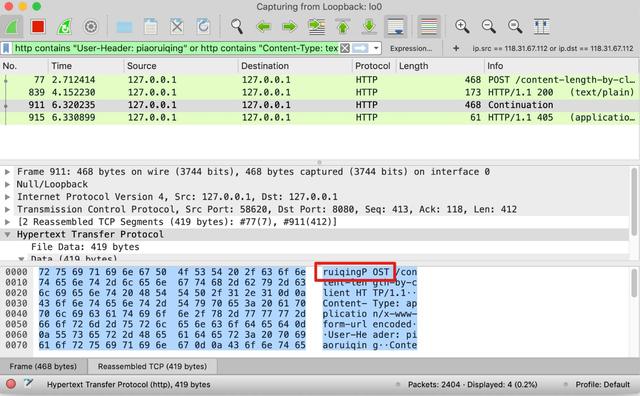Open expert information red circle icon
The width and height of the screenshot is (640, 396).
[x=11, y=384]
